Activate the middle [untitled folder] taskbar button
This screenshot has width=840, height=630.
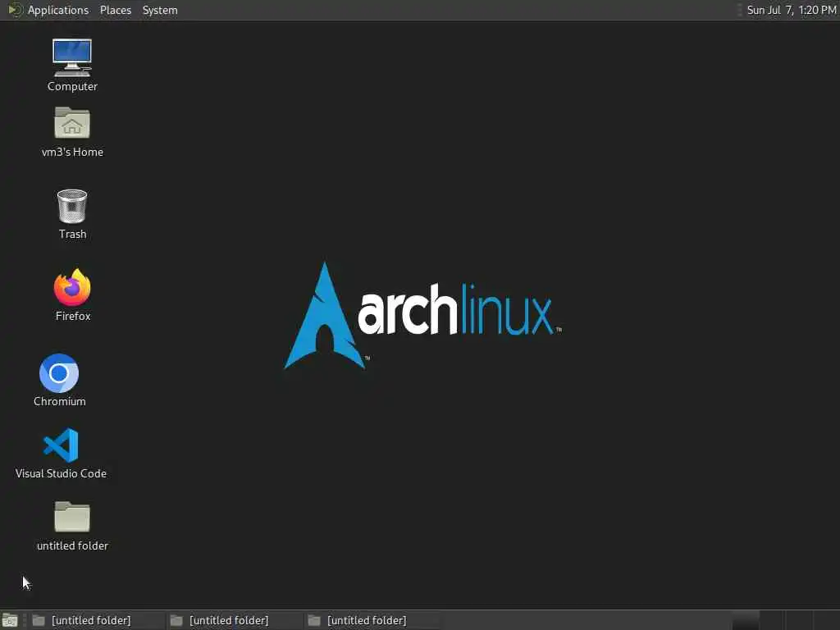click(234, 620)
